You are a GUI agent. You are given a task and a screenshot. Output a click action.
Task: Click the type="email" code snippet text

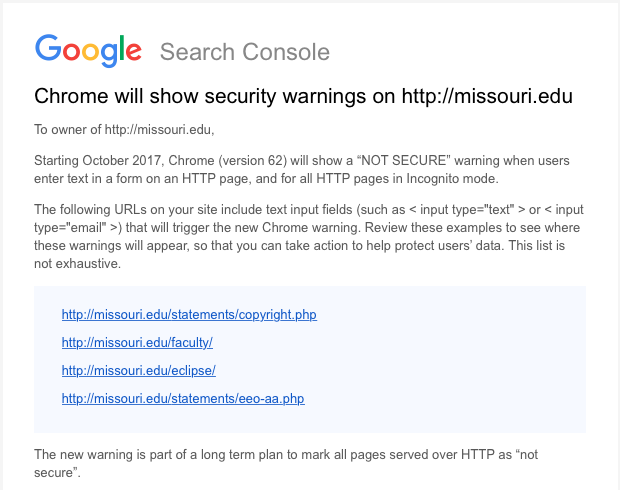tap(70, 228)
